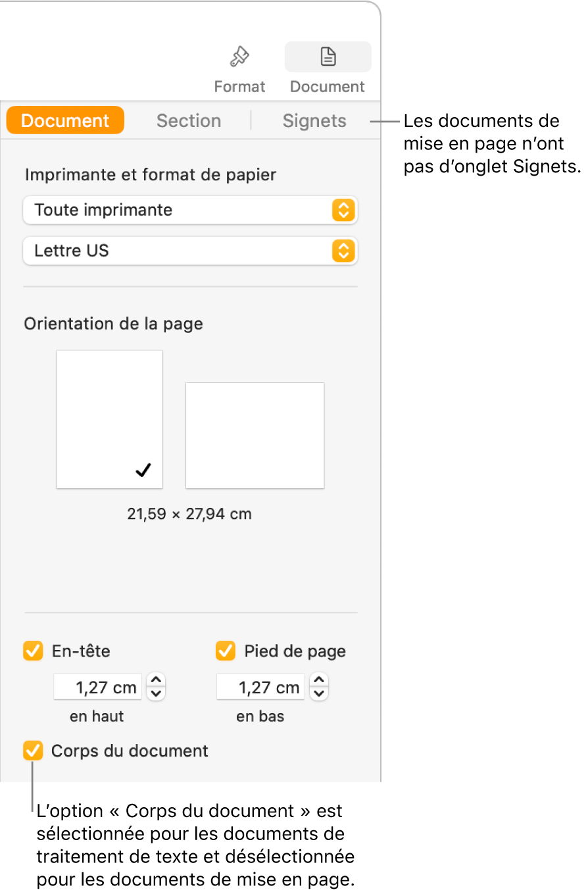Image resolution: width=588 pixels, height=896 pixels.
Task: Switch to the Section tab
Action: coord(189,121)
